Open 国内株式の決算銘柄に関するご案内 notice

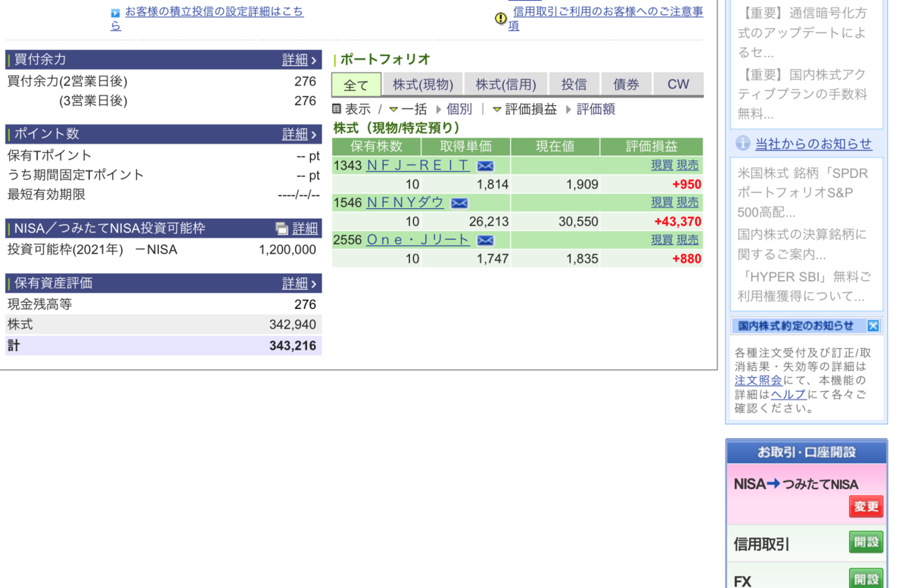(803, 244)
